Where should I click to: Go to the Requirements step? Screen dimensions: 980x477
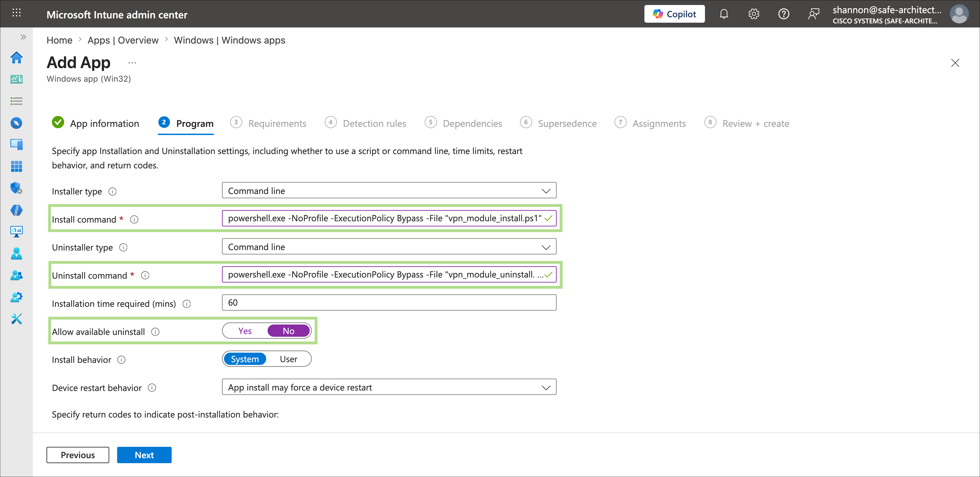click(268, 123)
